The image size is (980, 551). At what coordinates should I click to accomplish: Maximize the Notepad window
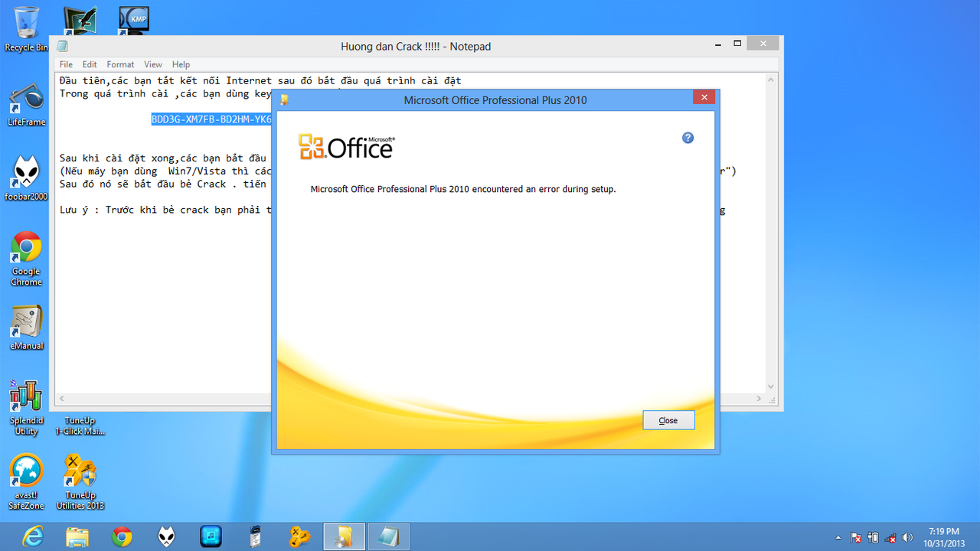(x=737, y=44)
